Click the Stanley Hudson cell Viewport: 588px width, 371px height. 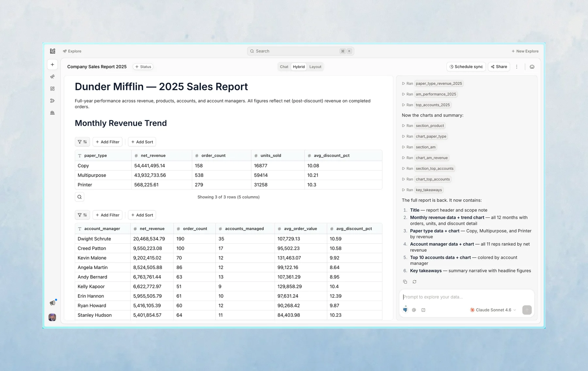coord(103,315)
